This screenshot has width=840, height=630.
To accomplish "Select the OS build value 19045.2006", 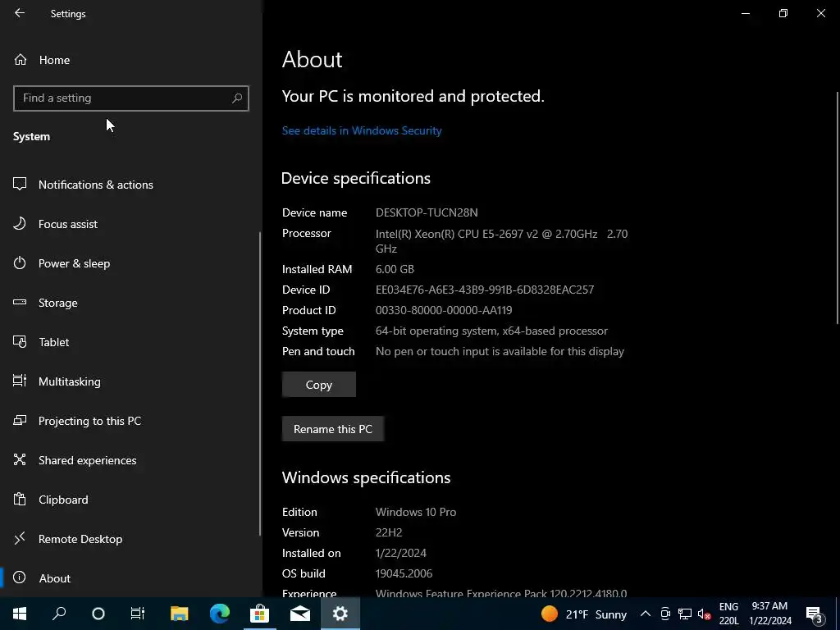I will point(404,573).
